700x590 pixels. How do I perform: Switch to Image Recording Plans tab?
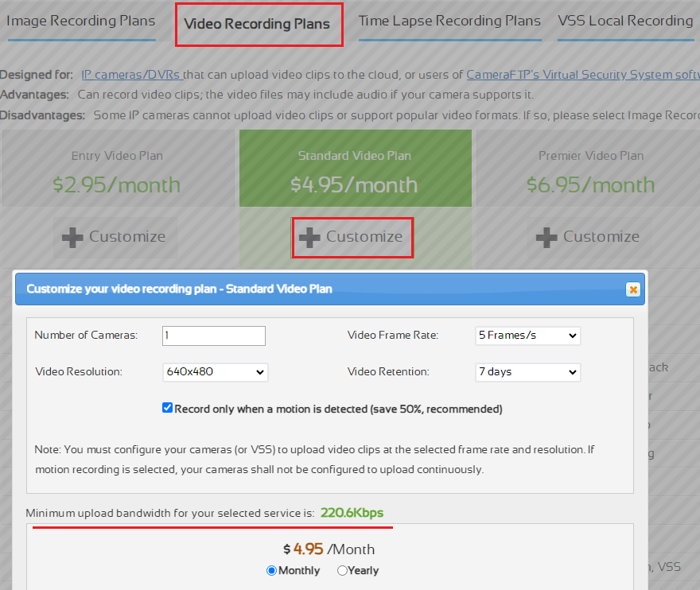81,21
